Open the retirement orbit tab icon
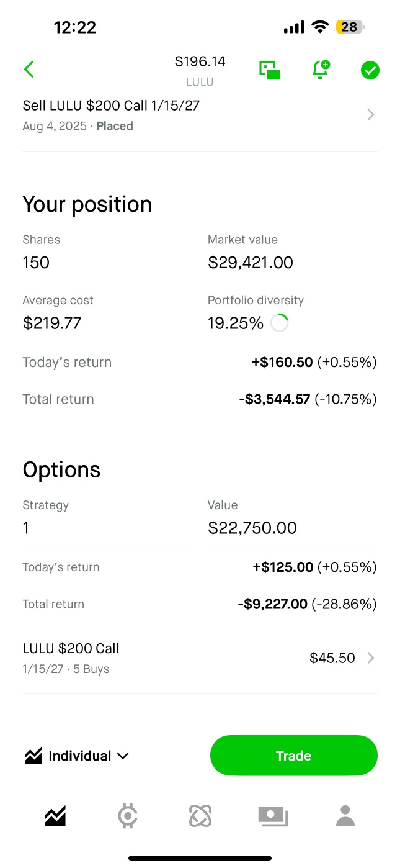 [200, 815]
